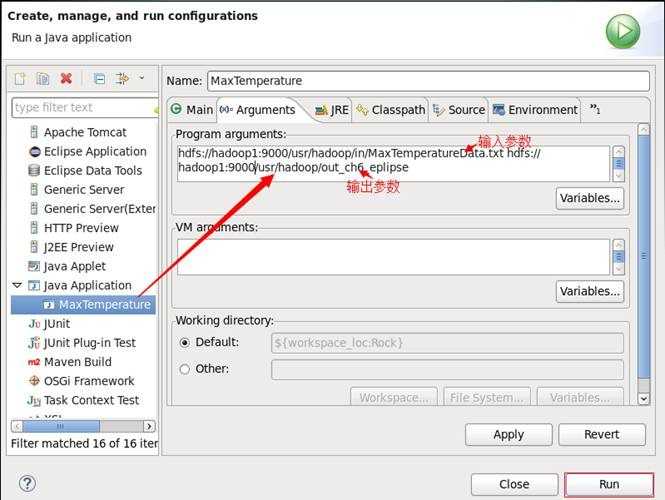Switch to the Classpath tab

[391, 110]
